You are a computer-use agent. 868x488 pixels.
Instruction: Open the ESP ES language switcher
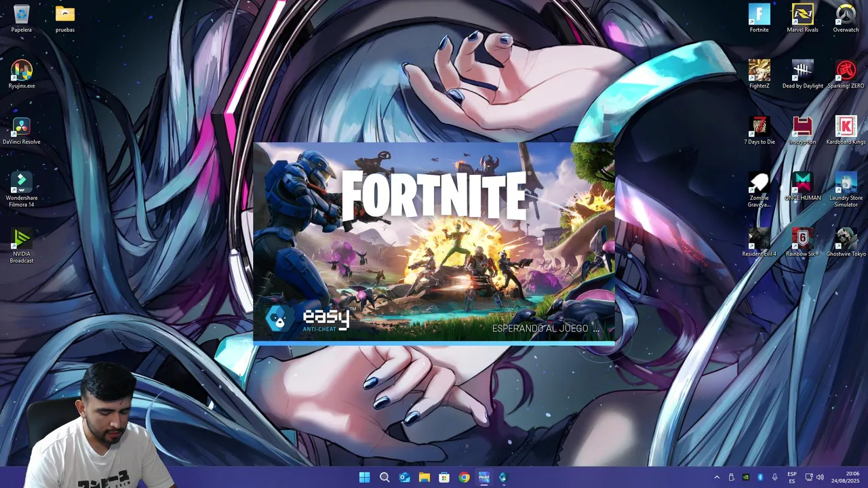(792, 477)
